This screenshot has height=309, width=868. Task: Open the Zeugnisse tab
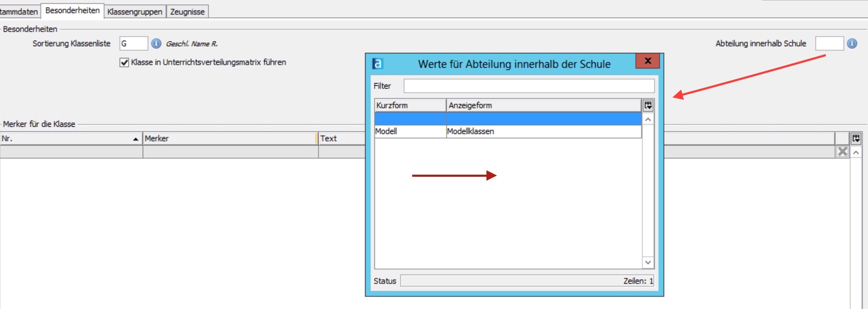(187, 12)
